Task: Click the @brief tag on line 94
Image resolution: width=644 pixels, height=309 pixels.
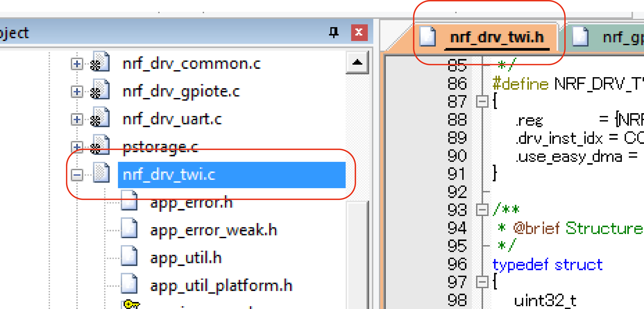Action: [x=536, y=228]
